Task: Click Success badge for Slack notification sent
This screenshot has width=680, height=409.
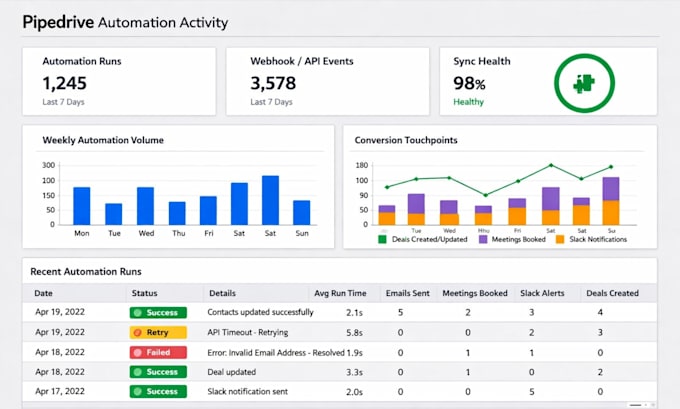Action: [x=158, y=391]
